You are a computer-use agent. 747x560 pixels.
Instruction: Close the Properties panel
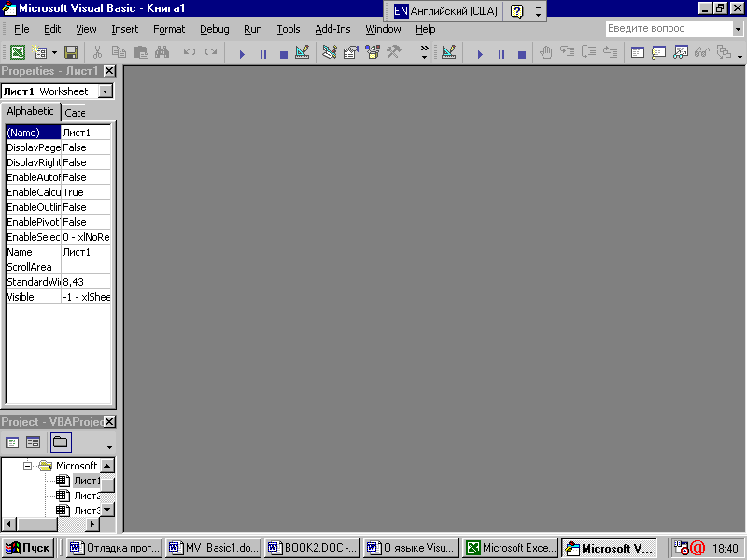(109, 71)
